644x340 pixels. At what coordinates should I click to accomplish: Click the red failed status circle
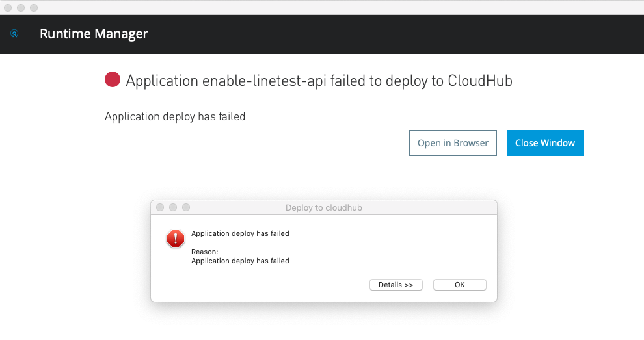coord(113,80)
